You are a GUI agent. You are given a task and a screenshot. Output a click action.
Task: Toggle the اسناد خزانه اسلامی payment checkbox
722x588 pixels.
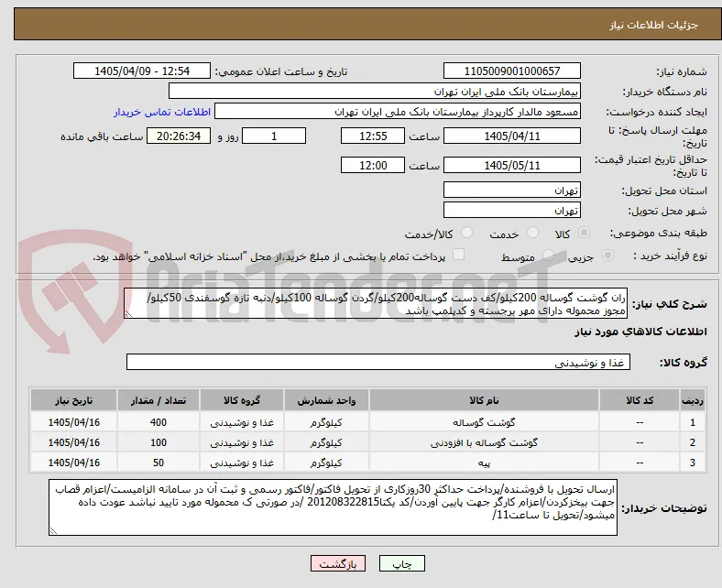tap(459, 255)
